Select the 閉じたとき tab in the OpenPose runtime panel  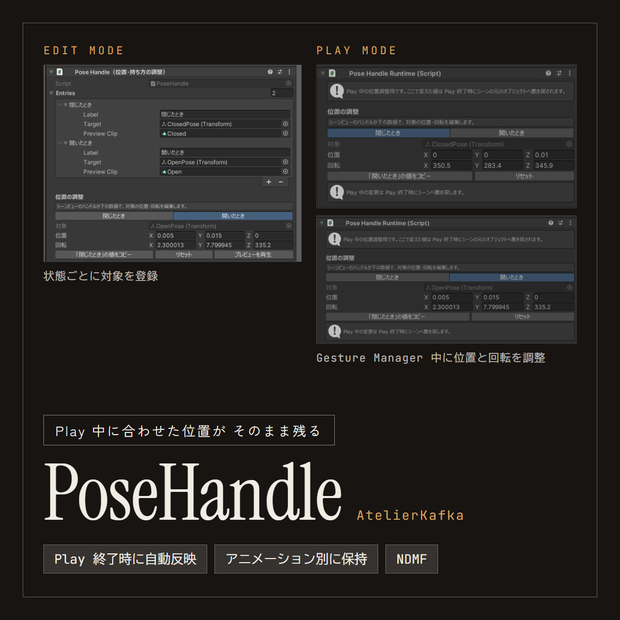[387, 277]
